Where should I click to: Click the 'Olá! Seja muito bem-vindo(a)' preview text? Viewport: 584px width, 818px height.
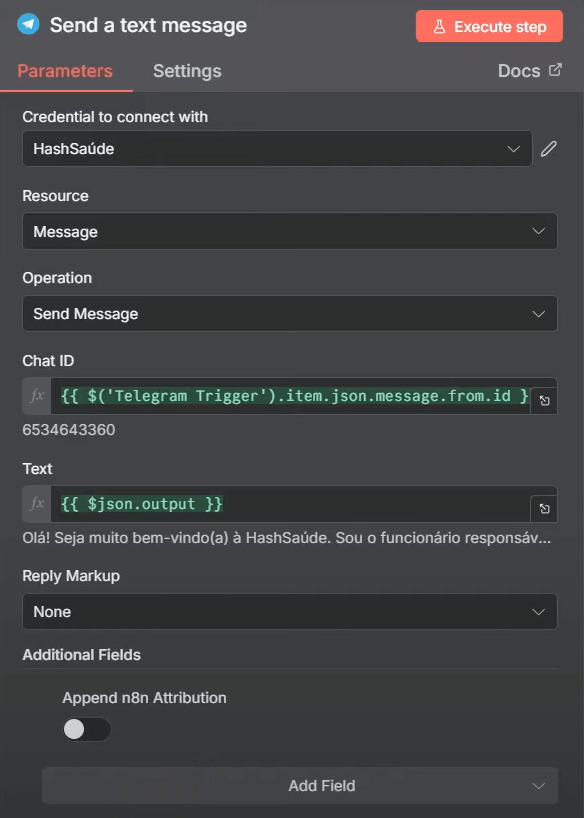coord(287,538)
